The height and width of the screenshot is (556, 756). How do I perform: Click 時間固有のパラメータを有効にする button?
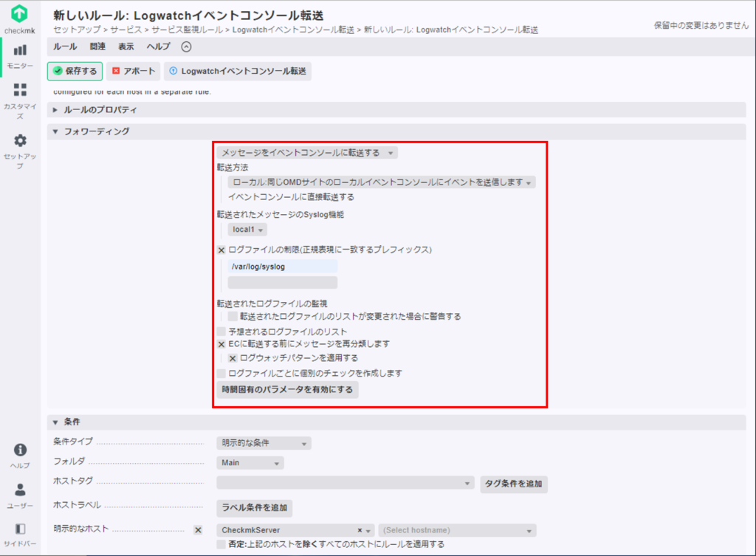pos(287,390)
